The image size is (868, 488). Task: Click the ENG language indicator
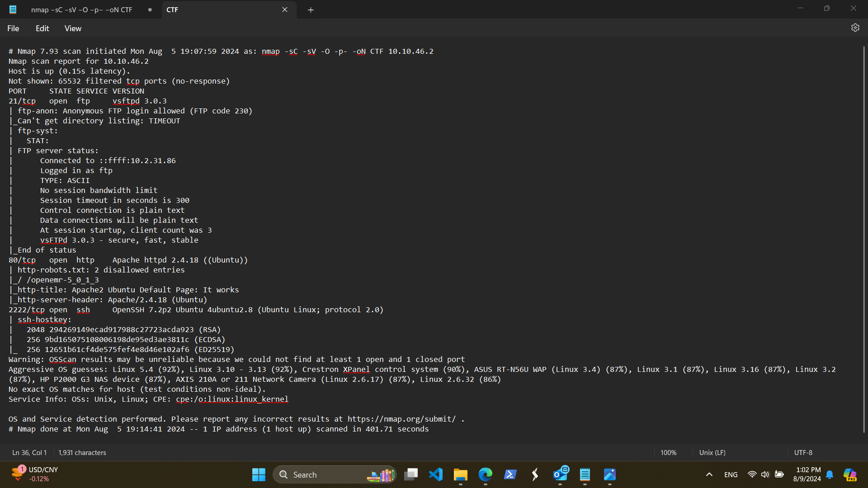point(731,474)
